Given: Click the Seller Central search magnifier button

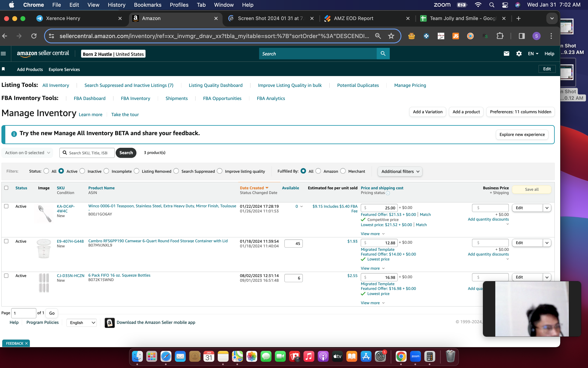Looking at the screenshot, I should pos(383,54).
